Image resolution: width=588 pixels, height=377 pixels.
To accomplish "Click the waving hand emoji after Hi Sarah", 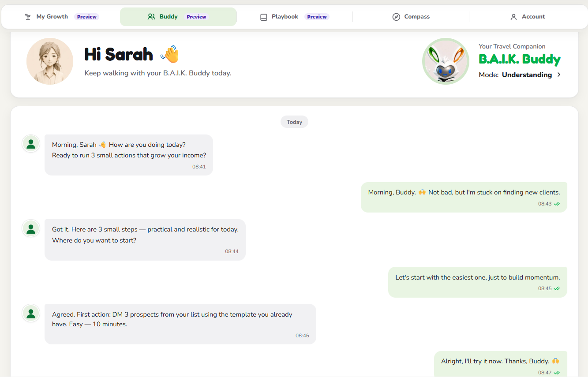I will 170,54.
